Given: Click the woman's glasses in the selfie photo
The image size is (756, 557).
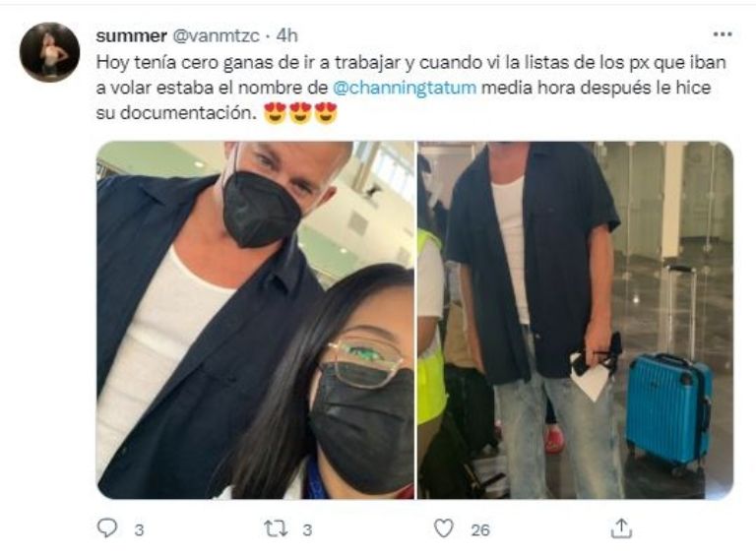Looking at the screenshot, I should click(364, 362).
